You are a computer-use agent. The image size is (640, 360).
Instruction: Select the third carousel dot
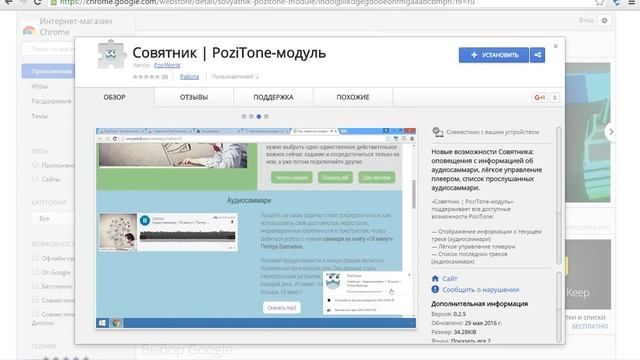(x=259, y=117)
